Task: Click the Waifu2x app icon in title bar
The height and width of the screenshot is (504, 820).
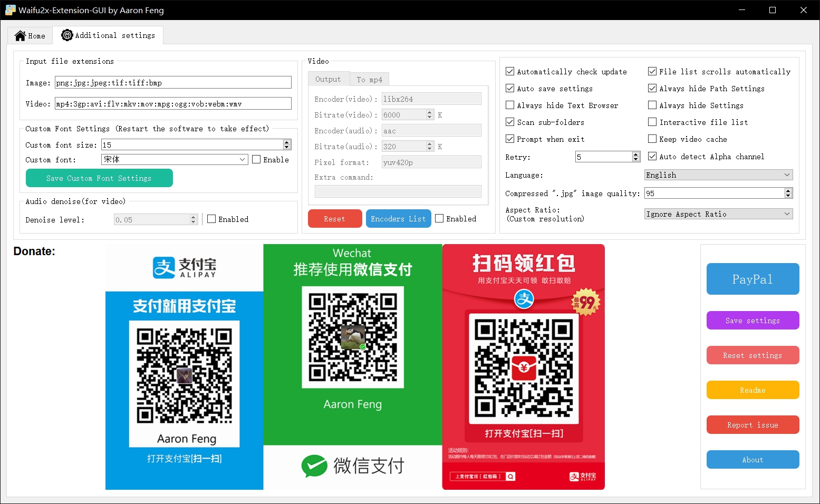Action: pos(10,10)
